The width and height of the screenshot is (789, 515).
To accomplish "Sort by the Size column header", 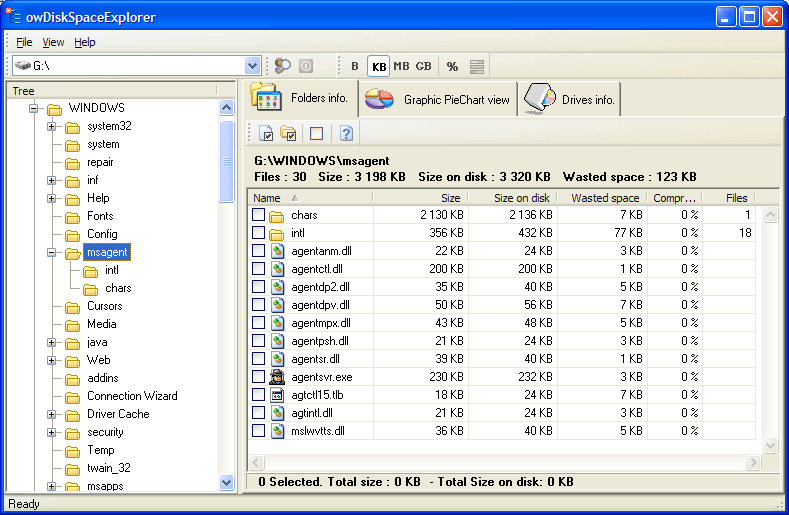I will point(420,198).
